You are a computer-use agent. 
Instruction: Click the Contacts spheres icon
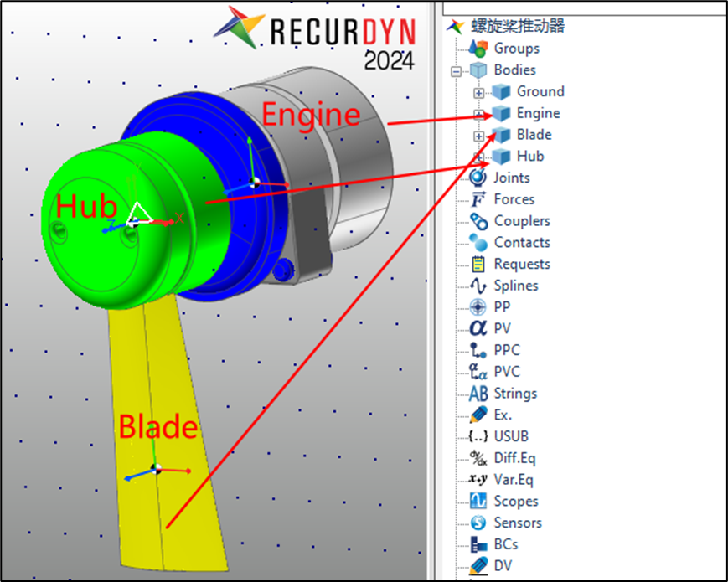[x=478, y=243]
